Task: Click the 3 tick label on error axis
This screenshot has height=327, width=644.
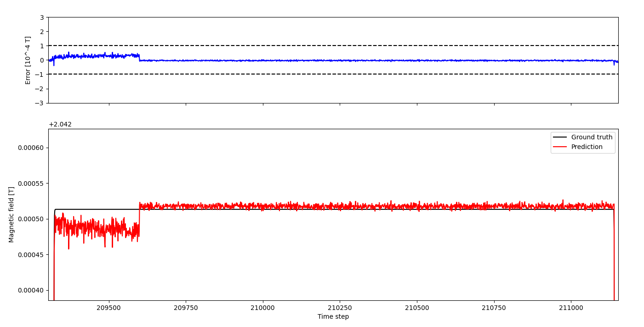Action: tap(42, 17)
